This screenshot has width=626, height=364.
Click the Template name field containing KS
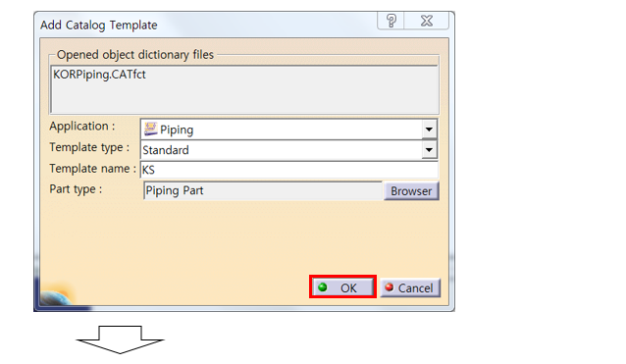(289, 170)
